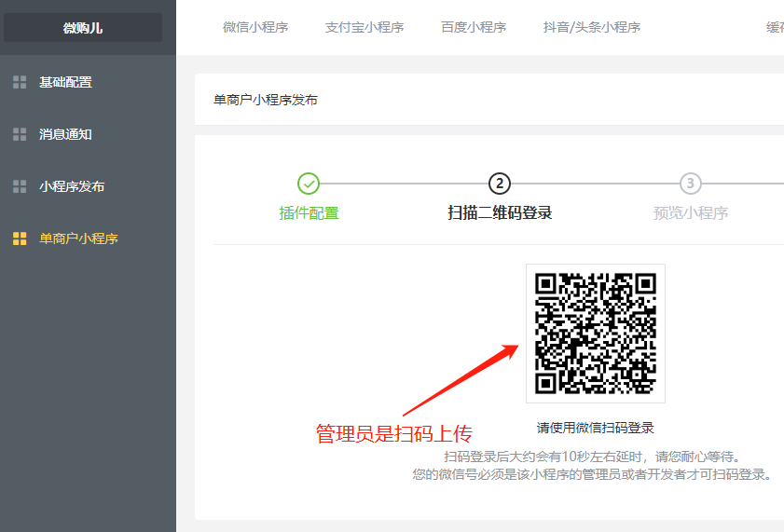784x532 pixels.
Task: Click the grid icon beside 消息通知
Action: point(20,134)
